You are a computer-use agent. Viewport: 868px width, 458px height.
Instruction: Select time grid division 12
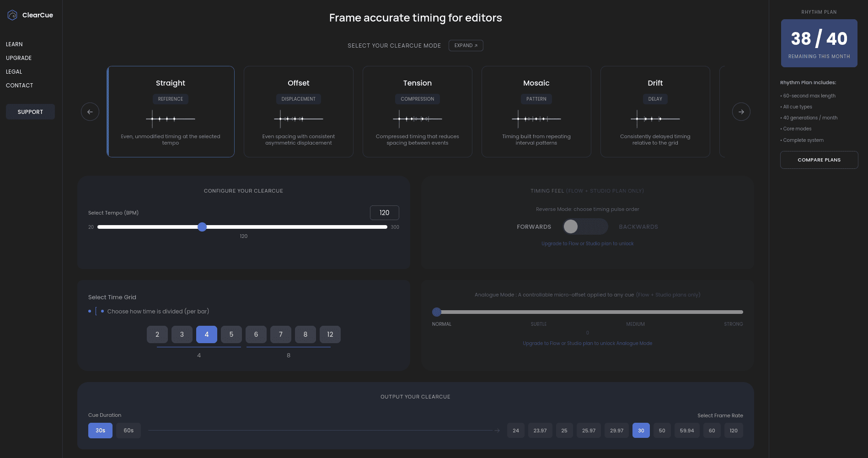coord(330,334)
